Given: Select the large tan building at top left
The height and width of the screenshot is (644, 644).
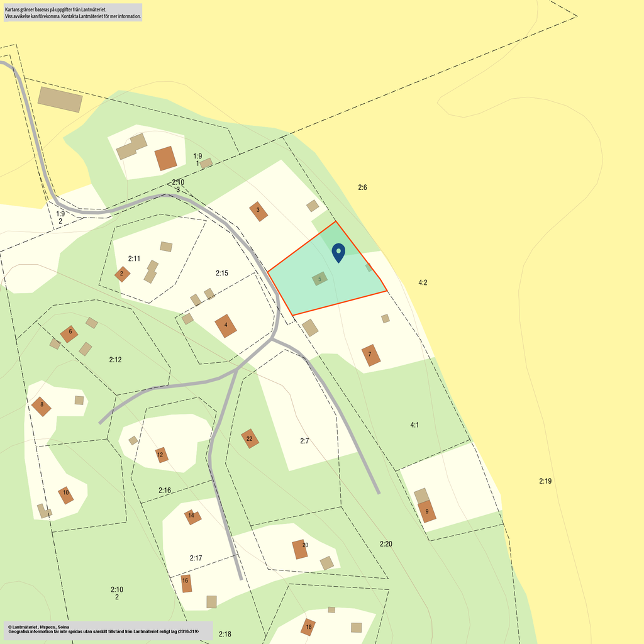Looking at the screenshot, I should pyautogui.click(x=60, y=99).
